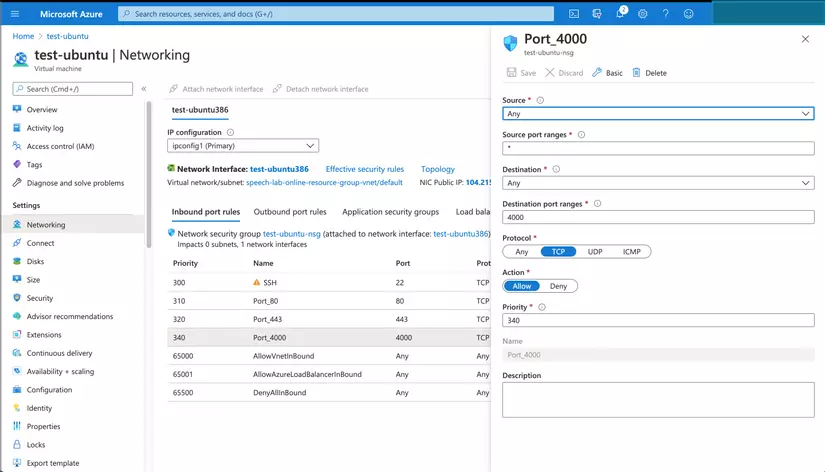Click the Overview icon in sidebar
The width and height of the screenshot is (825, 472).
click(x=17, y=109)
